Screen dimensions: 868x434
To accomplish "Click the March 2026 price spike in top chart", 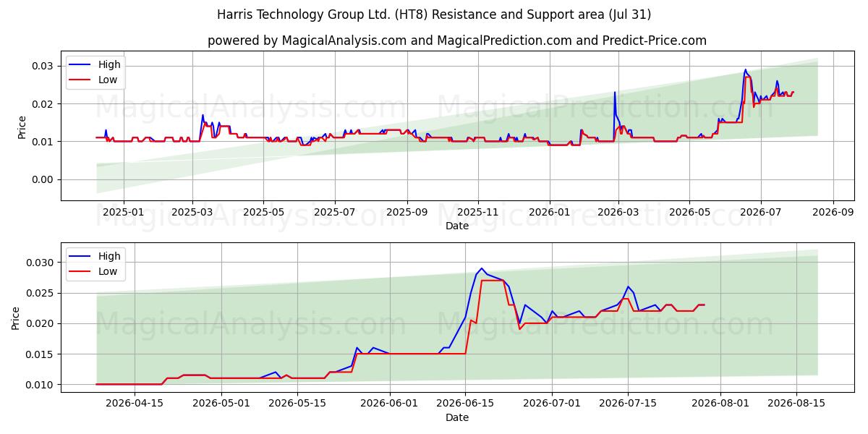I will click(x=615, y=93).
